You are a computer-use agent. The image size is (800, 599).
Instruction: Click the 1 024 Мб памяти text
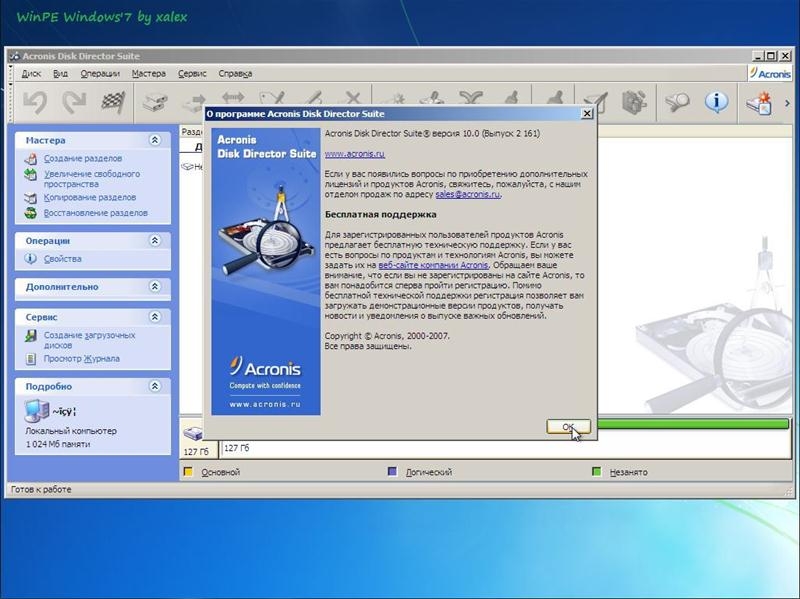click(58, 444)
